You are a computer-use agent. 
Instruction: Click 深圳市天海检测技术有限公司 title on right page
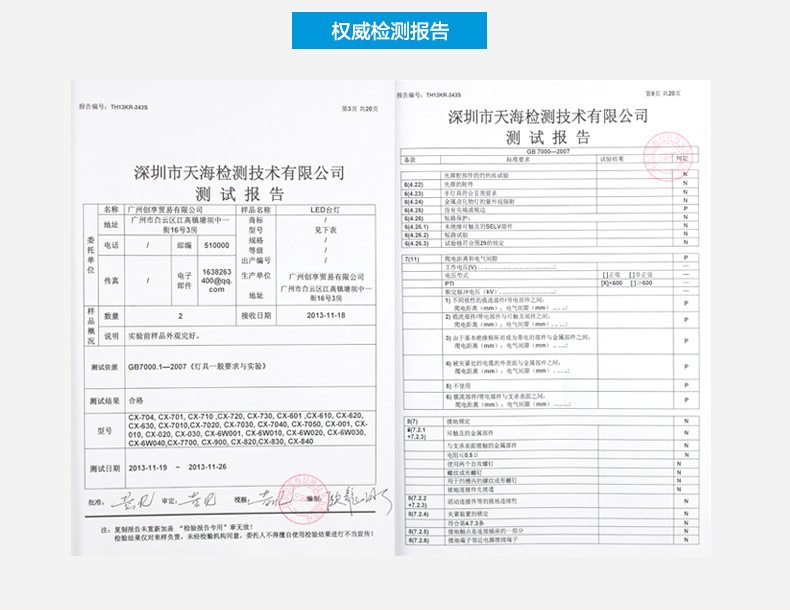tap(548, 116)
